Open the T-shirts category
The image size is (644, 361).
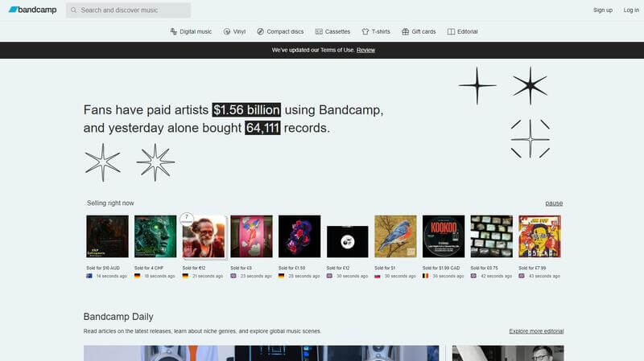(376, 31)
